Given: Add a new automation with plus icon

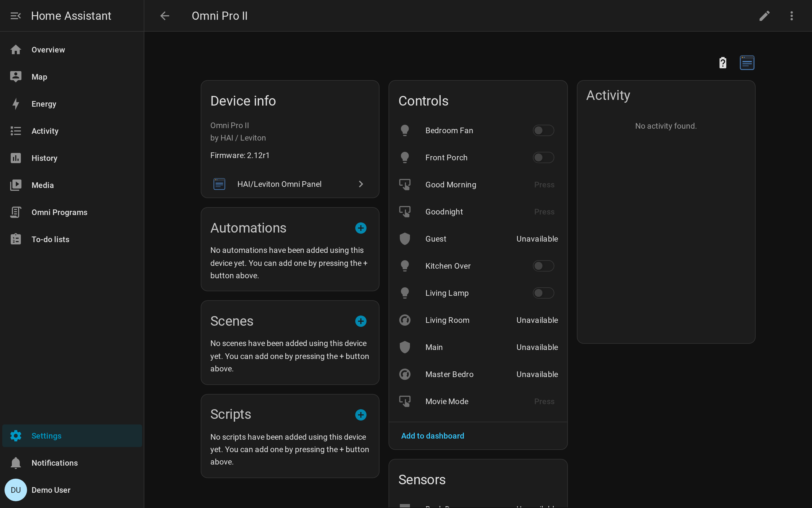Looking at the screenshot, I should click(x=361, y=228).
